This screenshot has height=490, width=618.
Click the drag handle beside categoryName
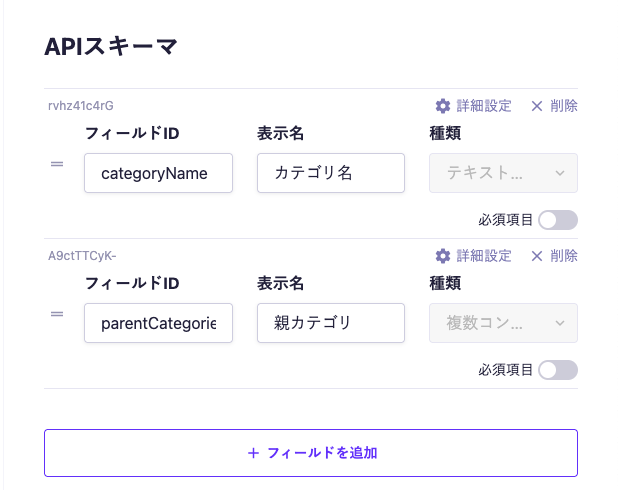click(57, 164)
